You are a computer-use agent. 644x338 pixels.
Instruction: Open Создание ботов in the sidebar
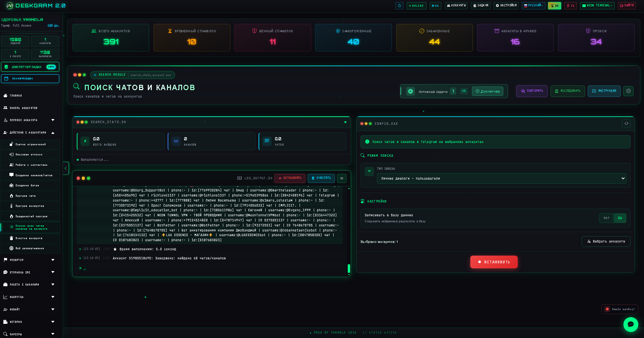pyautogui.click(x=30, y=185)
